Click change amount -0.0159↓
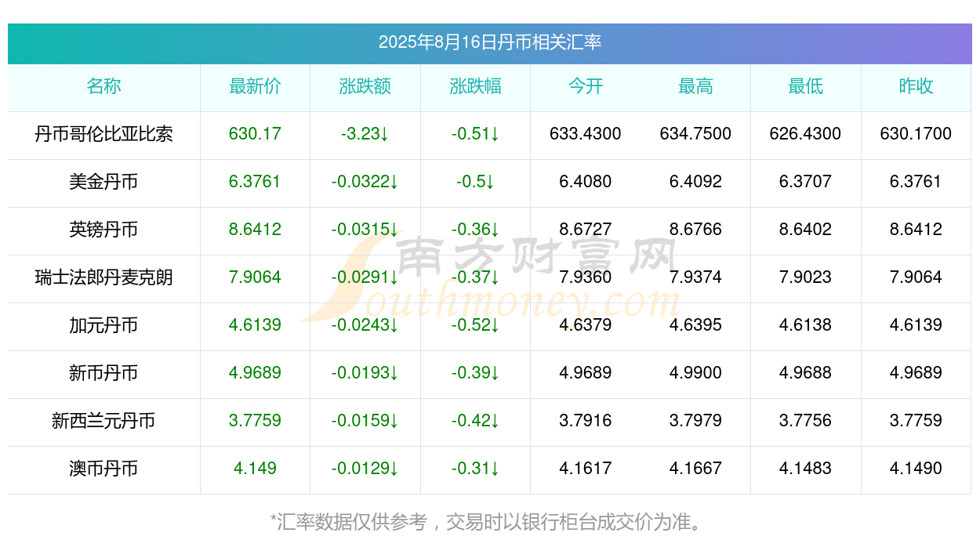 click(365, 421)
